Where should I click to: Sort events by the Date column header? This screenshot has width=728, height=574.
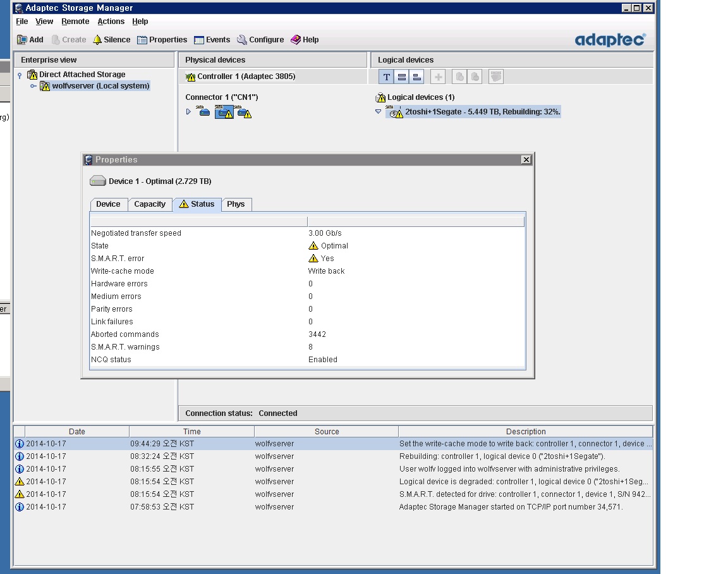coord(77,431)
